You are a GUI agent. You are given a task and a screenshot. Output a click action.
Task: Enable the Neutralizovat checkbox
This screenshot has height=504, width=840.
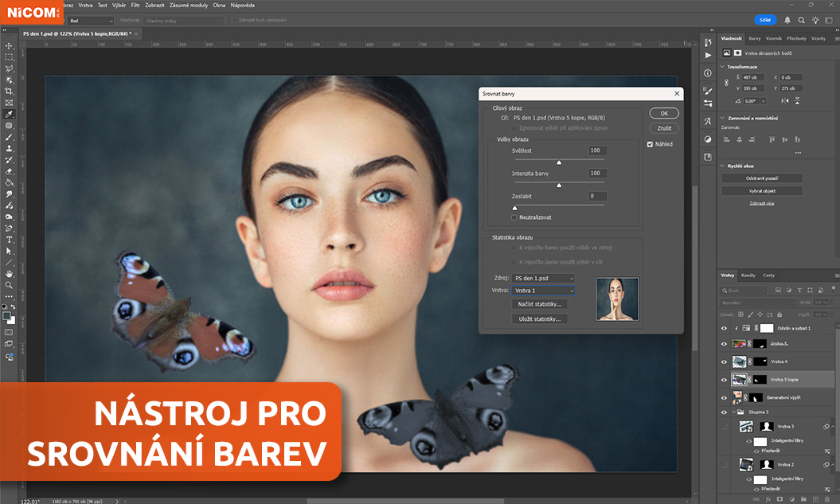point(514,217)
